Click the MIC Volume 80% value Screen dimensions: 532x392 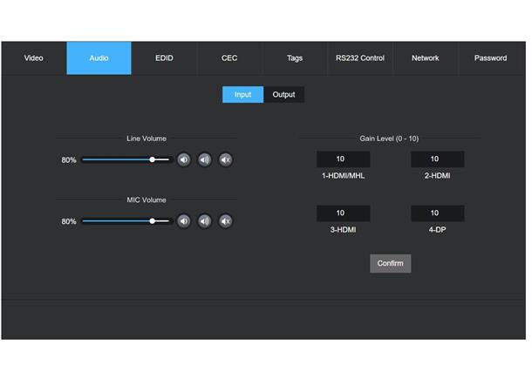69,221
